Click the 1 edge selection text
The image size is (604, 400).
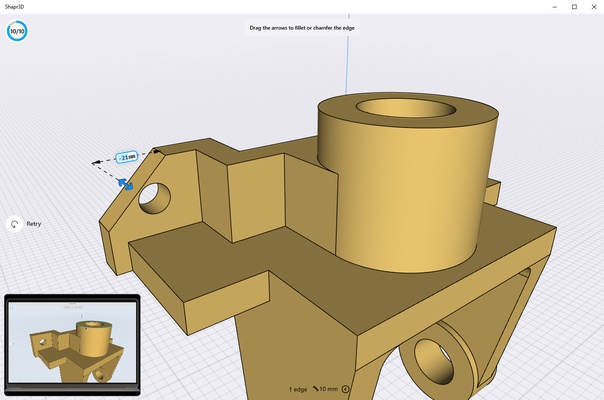click(298, 389)
